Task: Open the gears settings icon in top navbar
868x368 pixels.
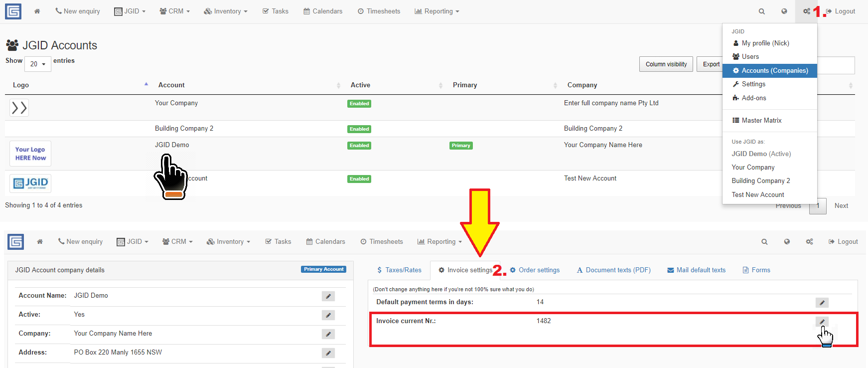Action: point(807,11)
